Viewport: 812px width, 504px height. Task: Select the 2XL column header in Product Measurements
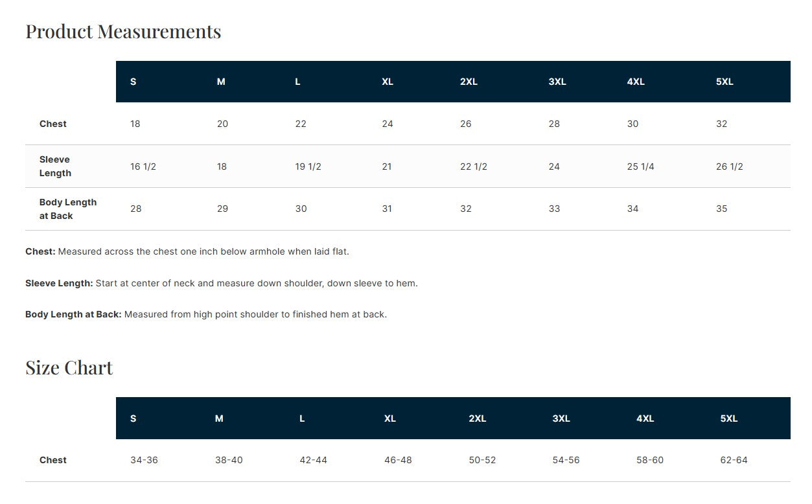(x=469, y=82)
